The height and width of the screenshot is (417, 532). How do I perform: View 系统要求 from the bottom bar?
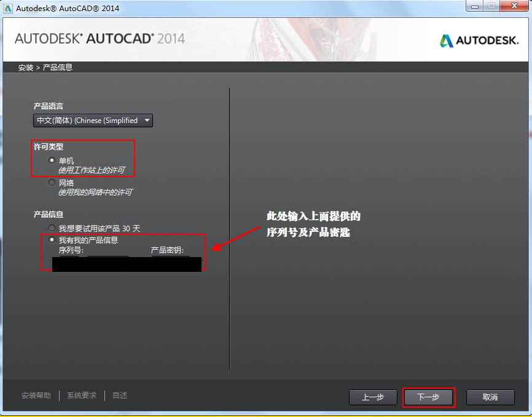pyautogui.click(x=80, y=395)
